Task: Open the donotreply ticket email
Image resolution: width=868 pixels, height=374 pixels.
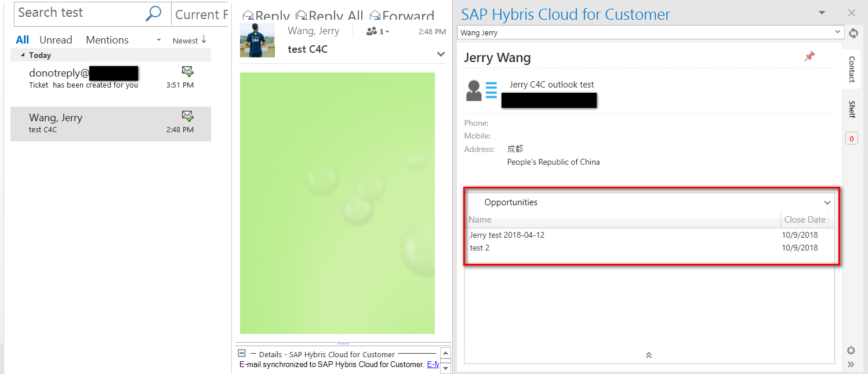Action: pyautogui.click(x=111, y=79)
